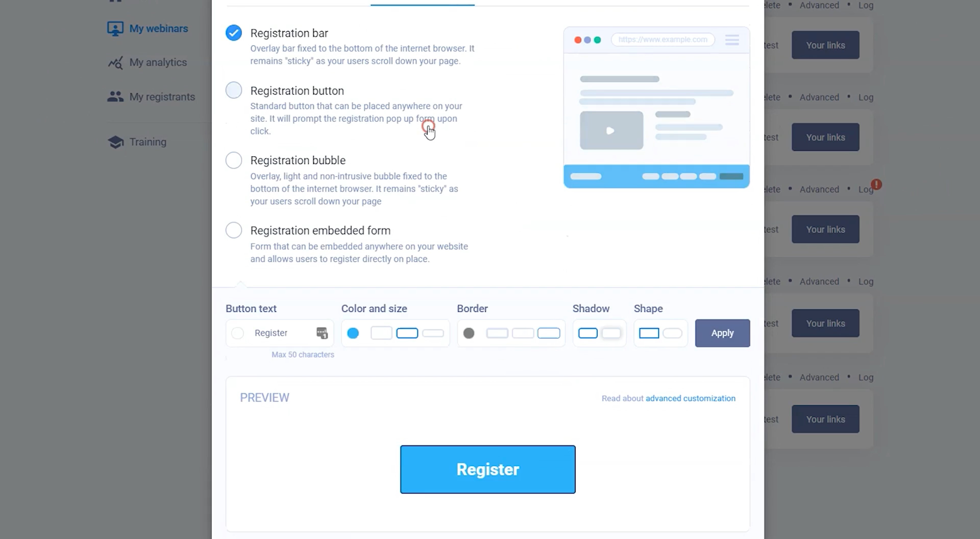Click the border color gray swatch
The image size is (980, 539).
click(x=469, y=332)
